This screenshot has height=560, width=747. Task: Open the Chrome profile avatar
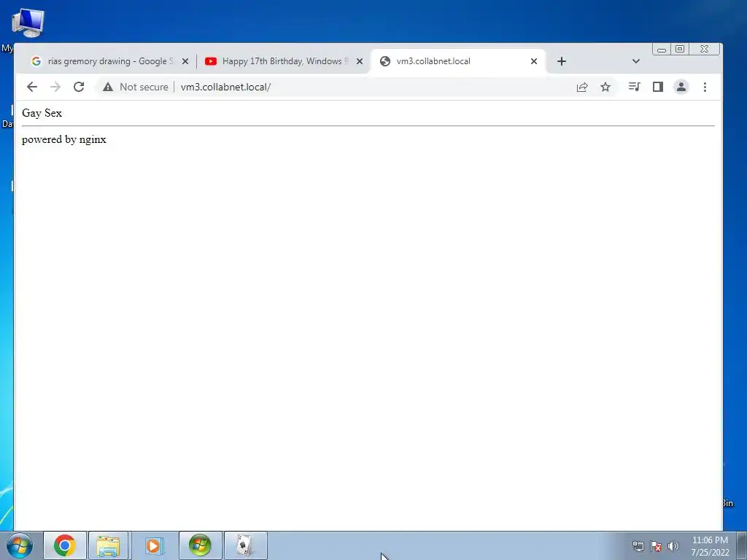pyautogui.click(x=681, y=87)
